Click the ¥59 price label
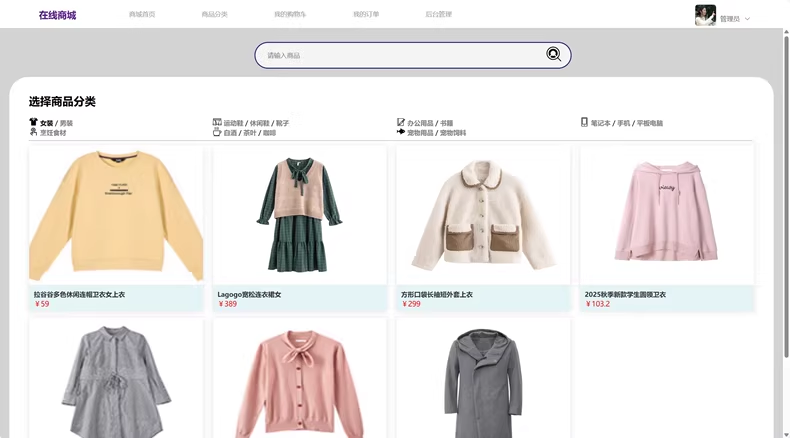Image resolution: width=790 pixels, height=438 pixels. [x=42, y=304]
